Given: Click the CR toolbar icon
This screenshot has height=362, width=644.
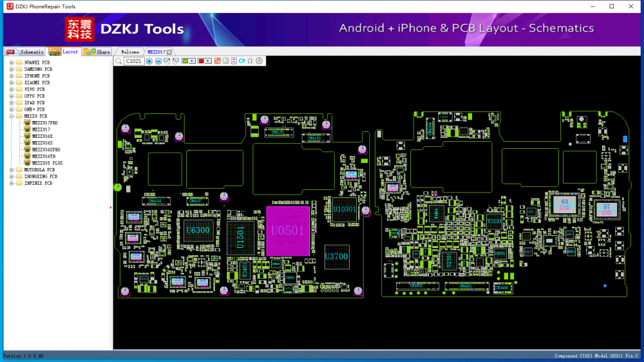Looking at the screenshot, I should 242,61.
